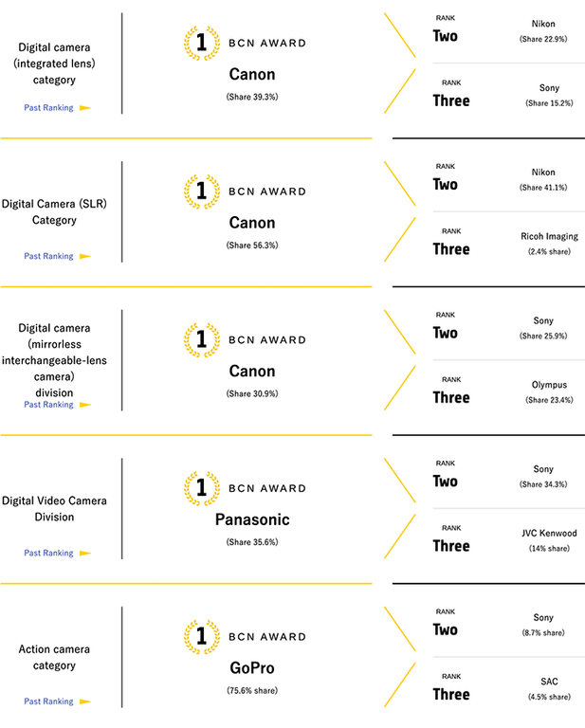Click Olympus rank three entry

[549, 385]
